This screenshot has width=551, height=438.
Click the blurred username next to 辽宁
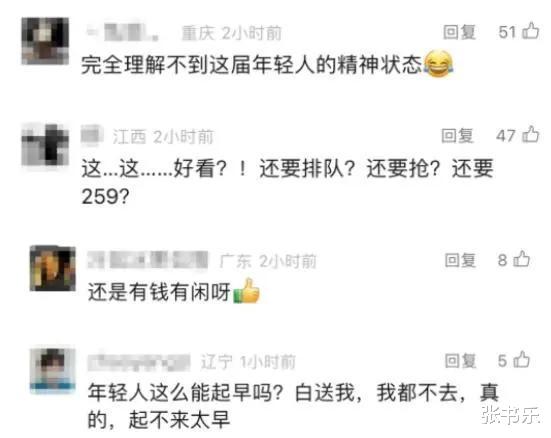(x=139, y=362)
